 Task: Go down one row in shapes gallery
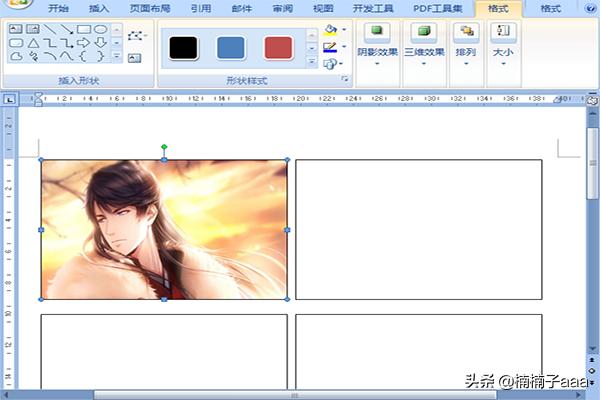117,43
